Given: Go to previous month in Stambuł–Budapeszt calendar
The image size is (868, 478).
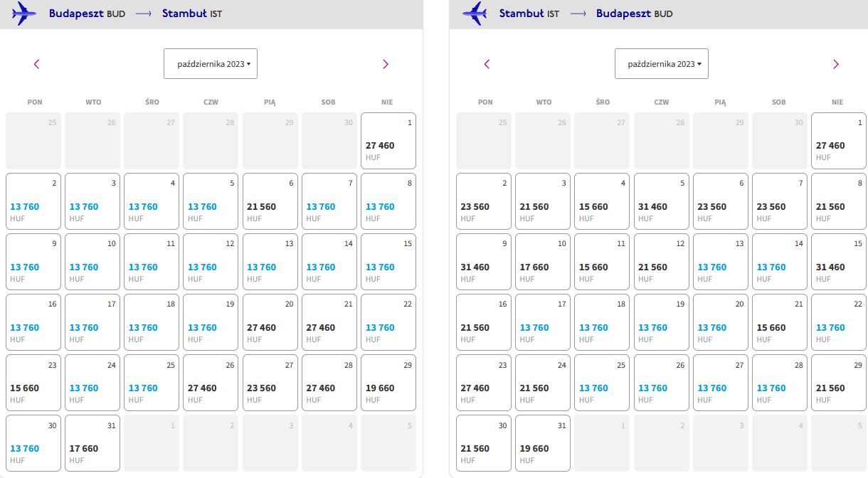Looking at the screenshot, I should tap(487, 64).
